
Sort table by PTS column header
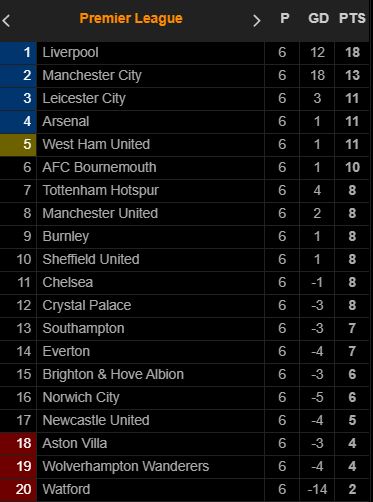click(352, 18)
